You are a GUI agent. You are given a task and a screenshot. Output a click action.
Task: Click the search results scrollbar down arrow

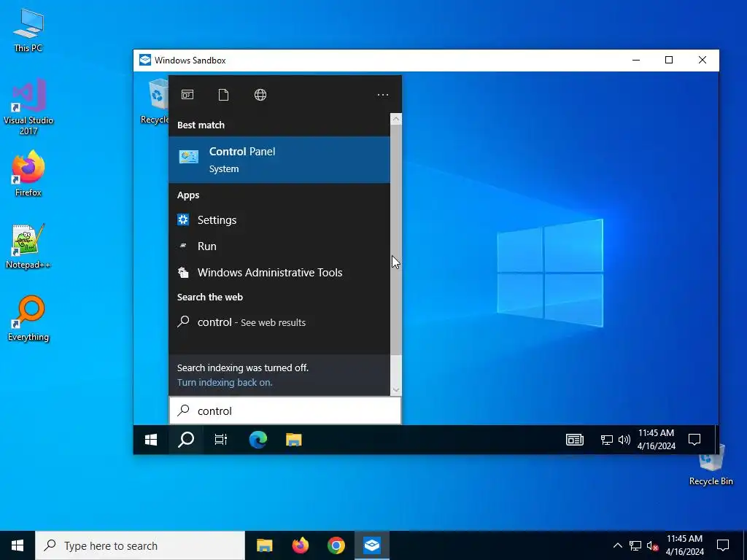(x=396, y=390)
